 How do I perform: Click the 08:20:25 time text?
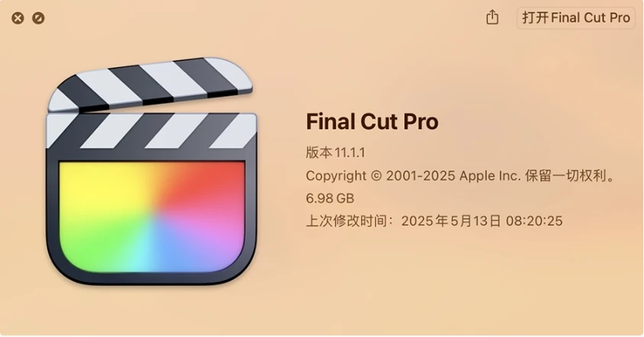534,221
